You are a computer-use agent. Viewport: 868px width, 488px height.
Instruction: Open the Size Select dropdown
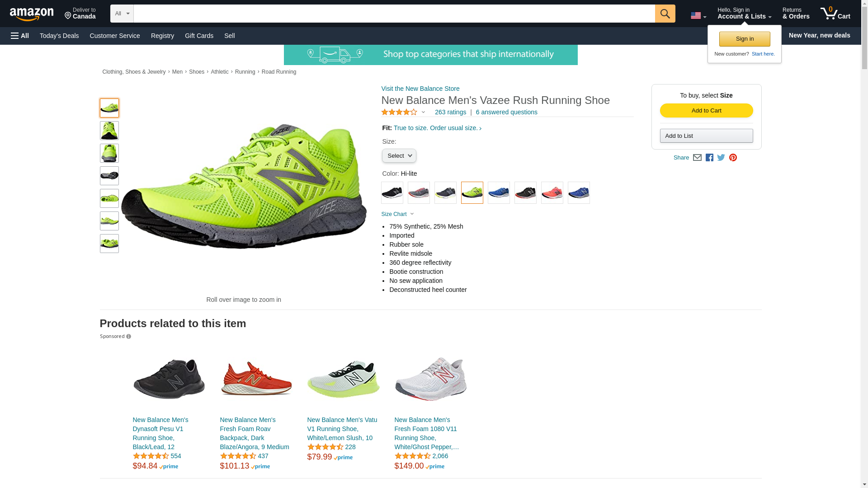(x=399, y=156)
